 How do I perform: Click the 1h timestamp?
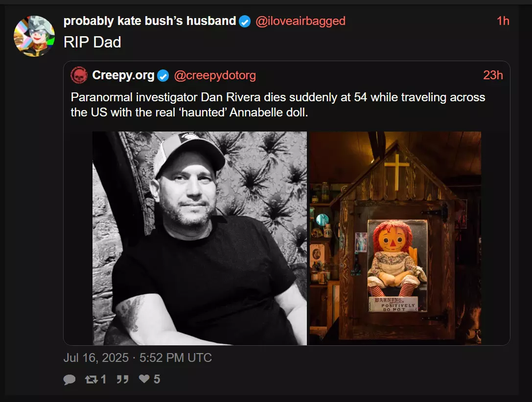(x=503, y=21)
